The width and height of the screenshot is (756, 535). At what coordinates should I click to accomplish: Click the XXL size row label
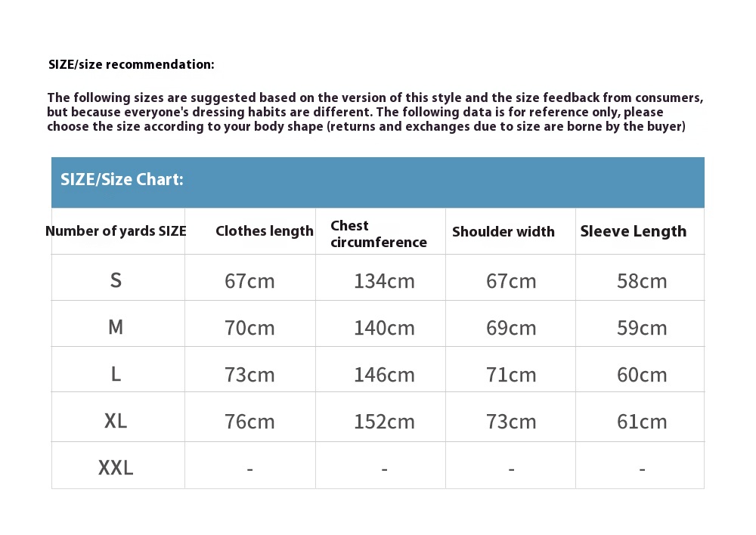(x=116, y=468)
